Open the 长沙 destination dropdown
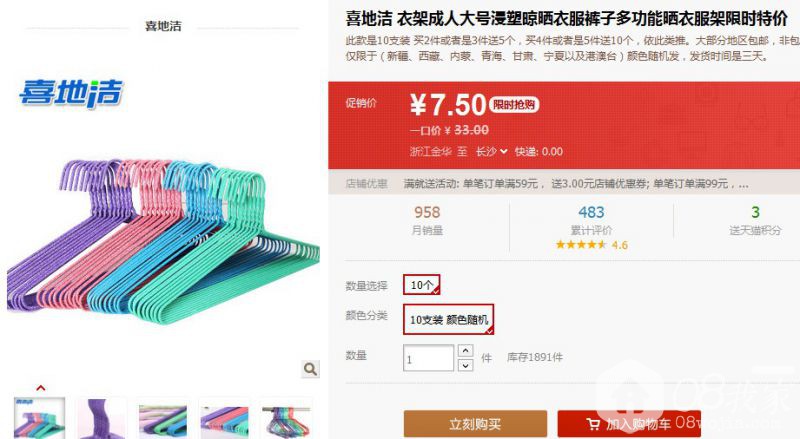 tap(491, 152)
